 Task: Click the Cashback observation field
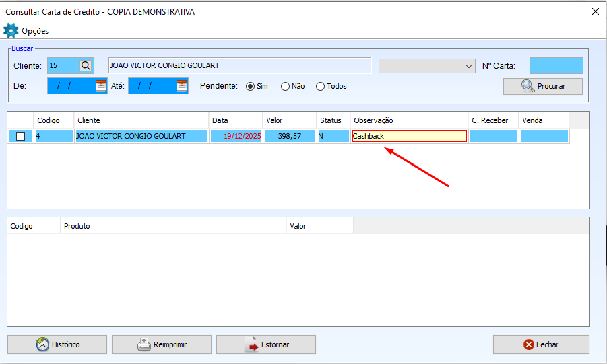tap(409, 136)
